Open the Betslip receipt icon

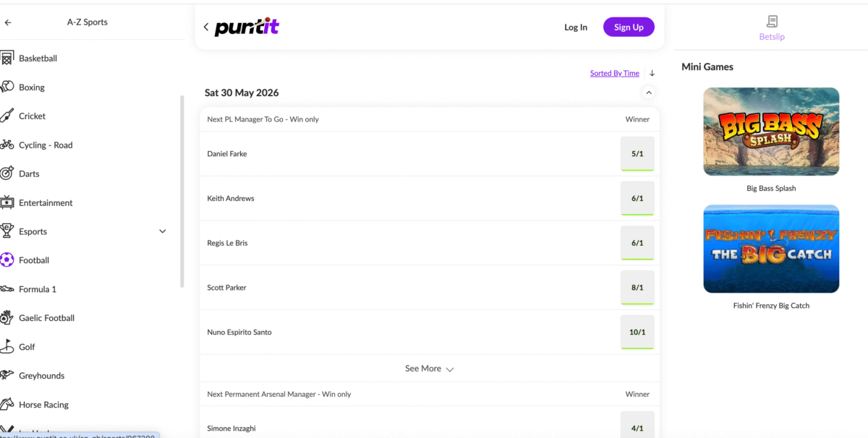click(772, 22)
